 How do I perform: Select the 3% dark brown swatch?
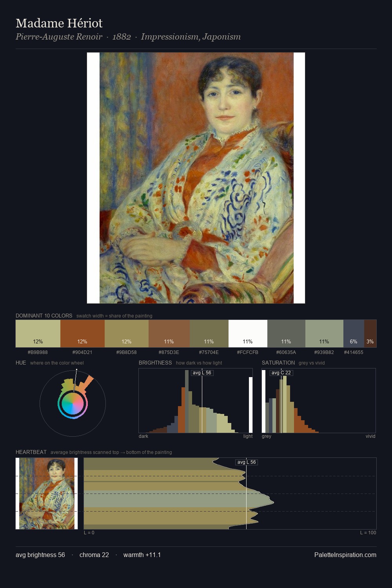(370, 334)
